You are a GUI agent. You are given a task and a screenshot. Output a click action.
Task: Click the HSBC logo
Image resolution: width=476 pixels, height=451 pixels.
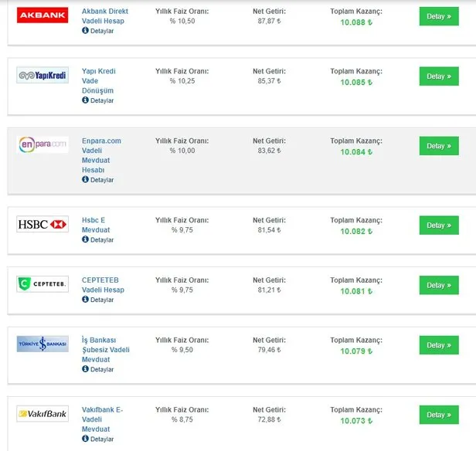pyautogui.click(x=42, y=224)
